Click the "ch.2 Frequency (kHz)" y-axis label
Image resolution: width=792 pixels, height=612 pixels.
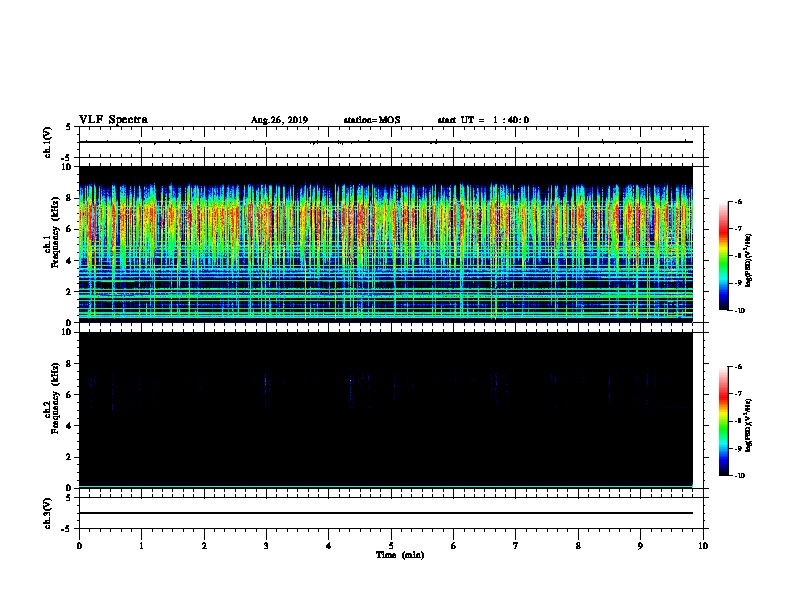click(52, 398)
